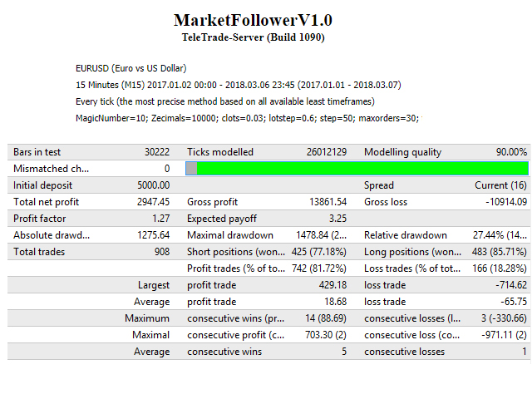This screenshot has width=532, height=399.
Task: Click the Short positions (won... label
Action: pos(236,252)
